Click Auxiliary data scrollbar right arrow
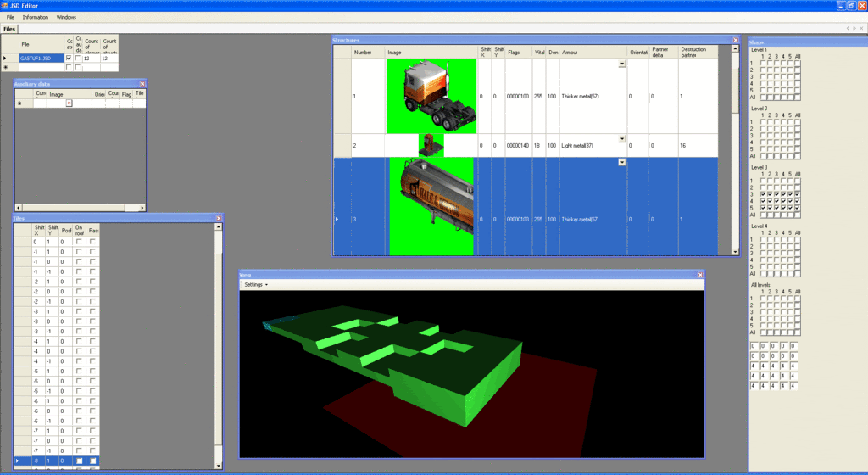This screenshot has width=868, height=475. click(x=142, y=208)
